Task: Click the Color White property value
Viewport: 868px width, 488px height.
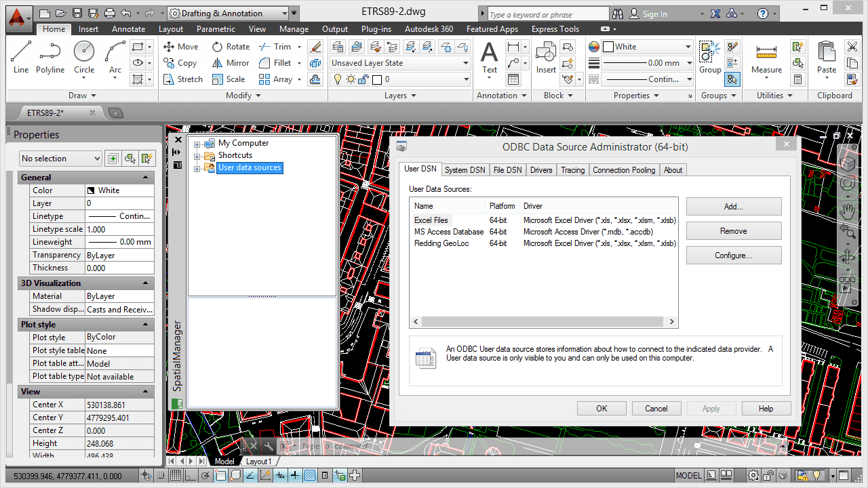Action: 119,190
